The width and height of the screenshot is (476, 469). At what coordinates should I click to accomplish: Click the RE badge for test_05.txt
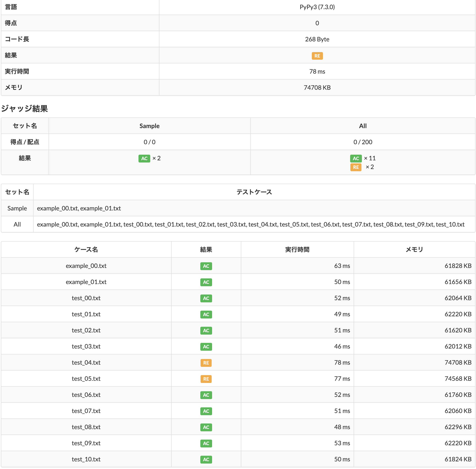point(206,379)
